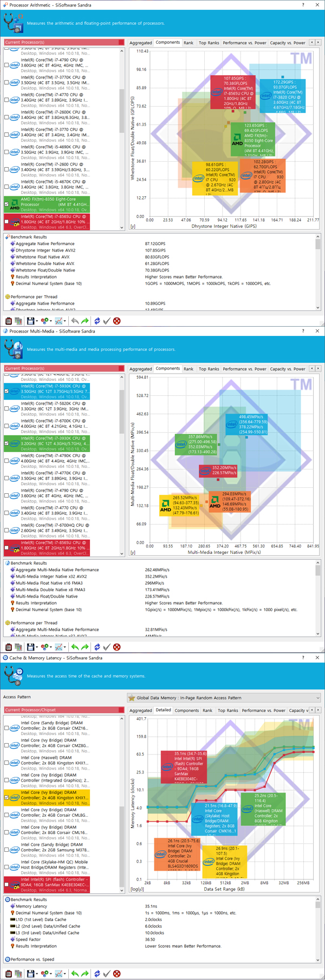Viewport: 325px width, 980px height.
Task: Click the red cancel icon in Processor Arithmetic toolbar
Action: (116, 321)
